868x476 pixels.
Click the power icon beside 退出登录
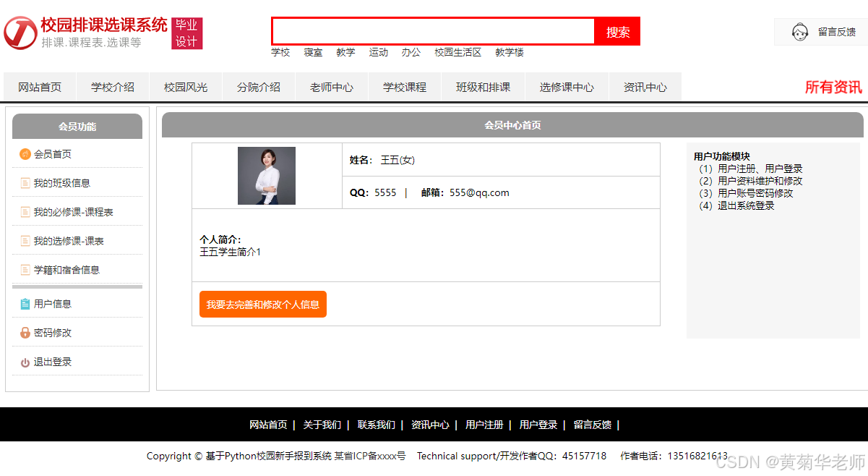click(25, 362)
